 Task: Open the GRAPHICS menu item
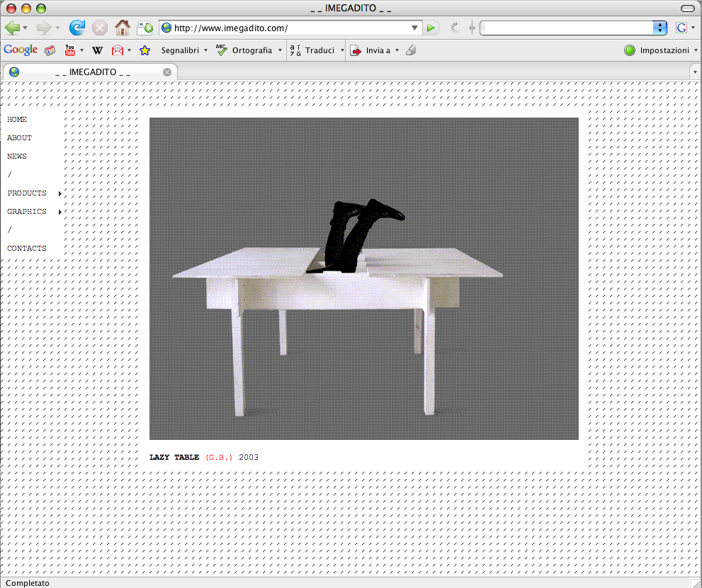click(27, 211)
